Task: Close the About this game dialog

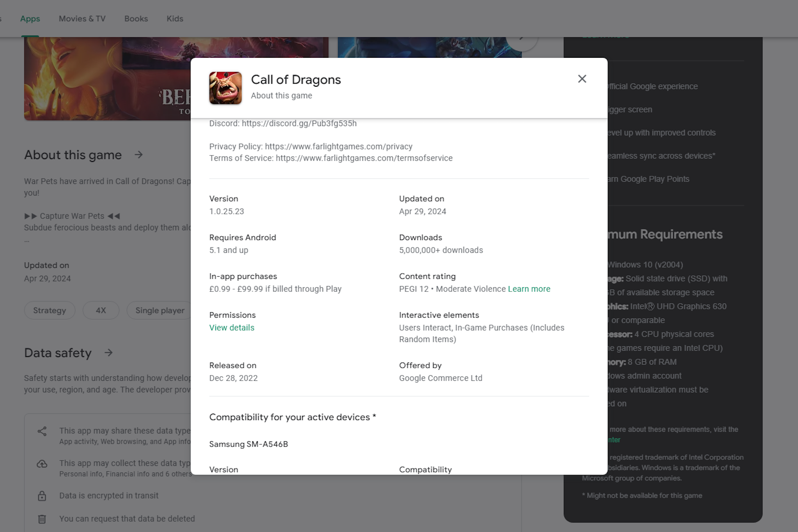Action: coord(582,78)
